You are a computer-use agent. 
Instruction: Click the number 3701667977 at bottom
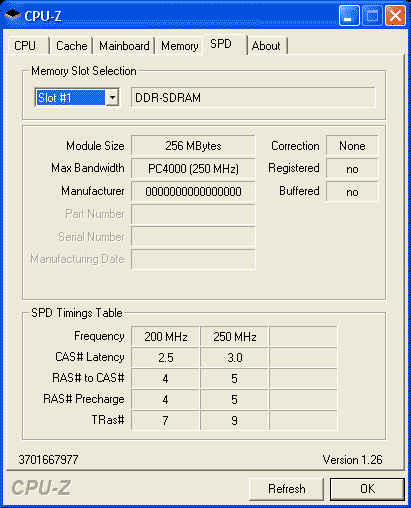tap(48, 460)
